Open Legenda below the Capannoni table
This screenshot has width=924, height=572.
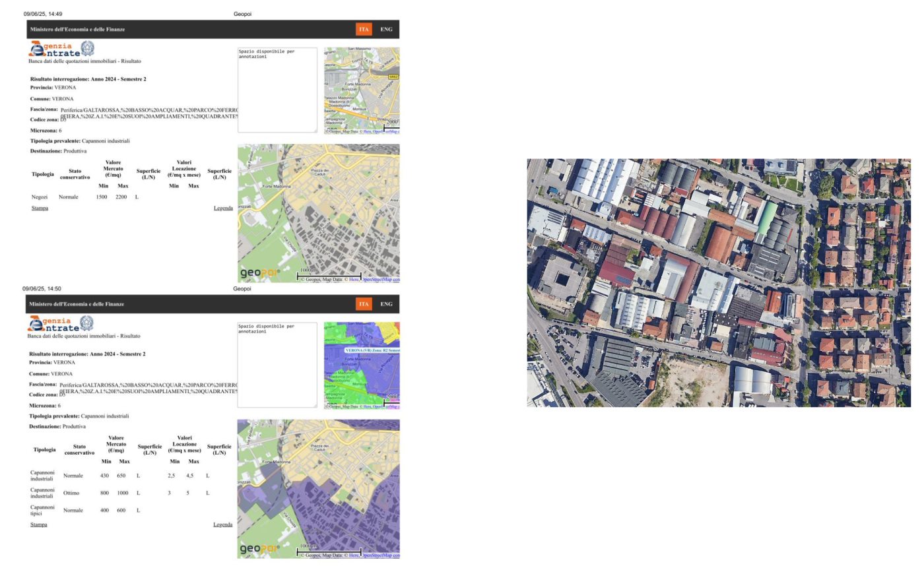223,524
